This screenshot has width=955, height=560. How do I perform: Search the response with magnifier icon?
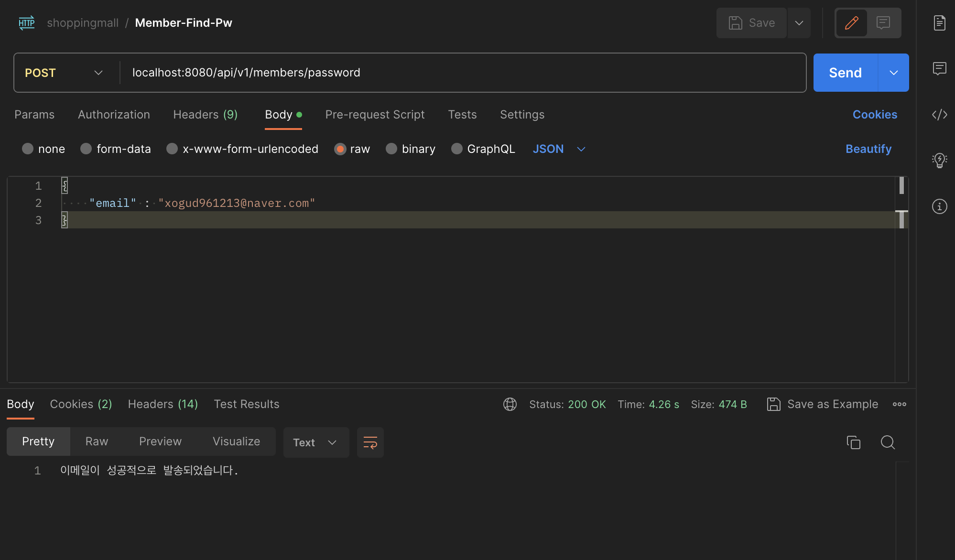pyautogui.click(x=888, y=442)
